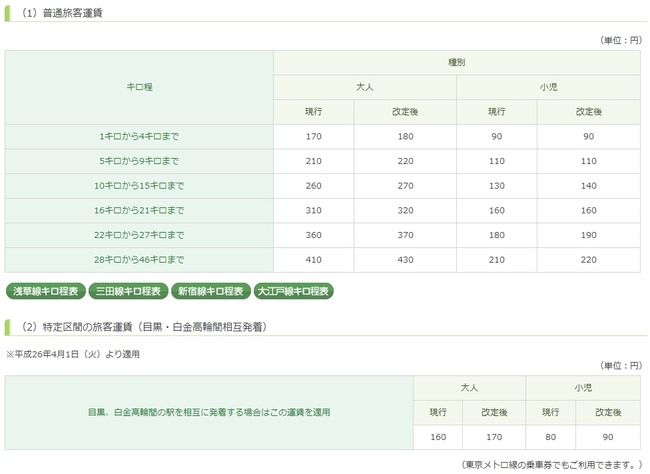Click adult current fare 210 in 5–9キロ row
650x474 pixels.
point(314,161)
